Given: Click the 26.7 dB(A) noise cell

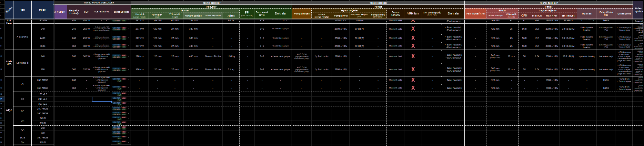Looking at the screenshot, I should click(568, 56).
